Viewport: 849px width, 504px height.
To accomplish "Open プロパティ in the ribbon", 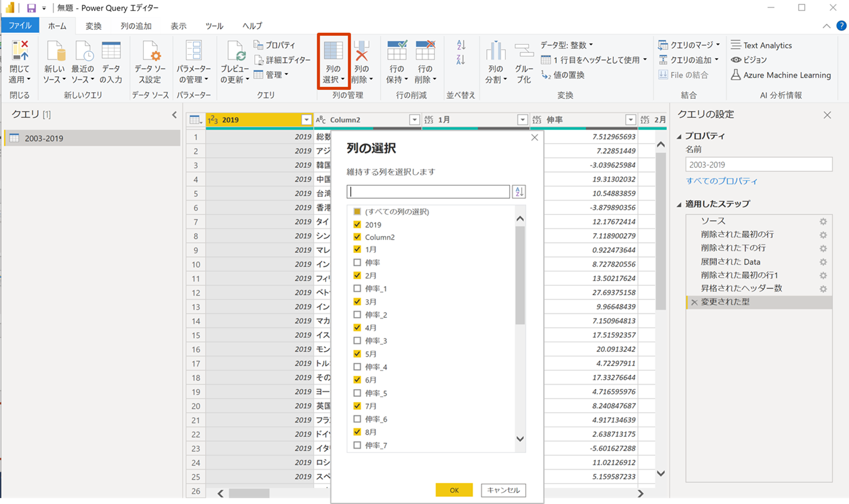I will coord(275,45).
